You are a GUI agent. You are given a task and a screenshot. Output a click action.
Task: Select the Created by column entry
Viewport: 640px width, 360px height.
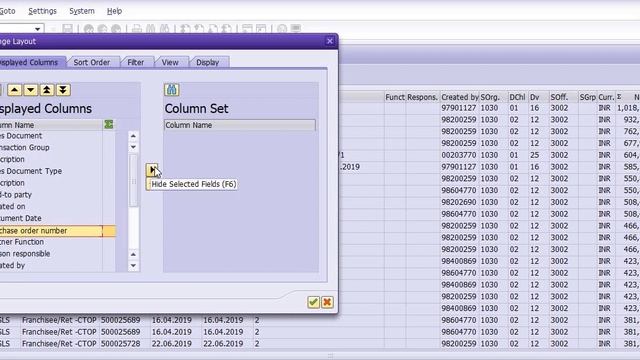click(51, 266)
